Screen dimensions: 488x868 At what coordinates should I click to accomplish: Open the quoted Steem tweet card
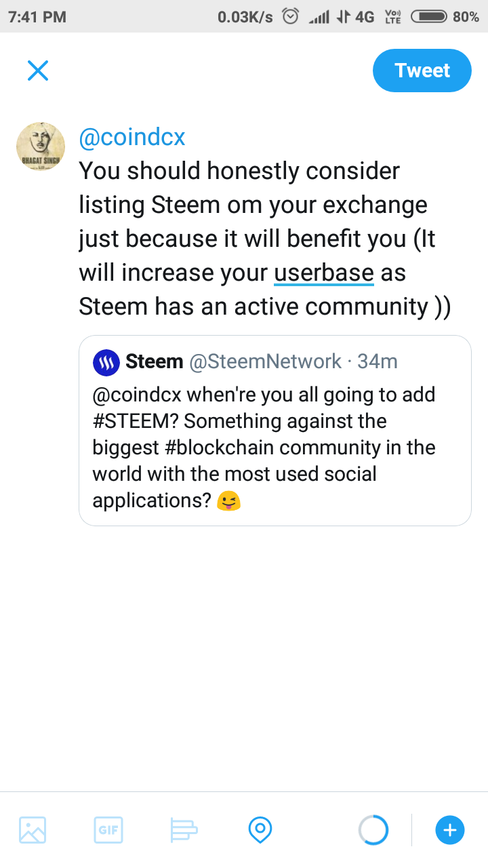(x=275, y=431)
